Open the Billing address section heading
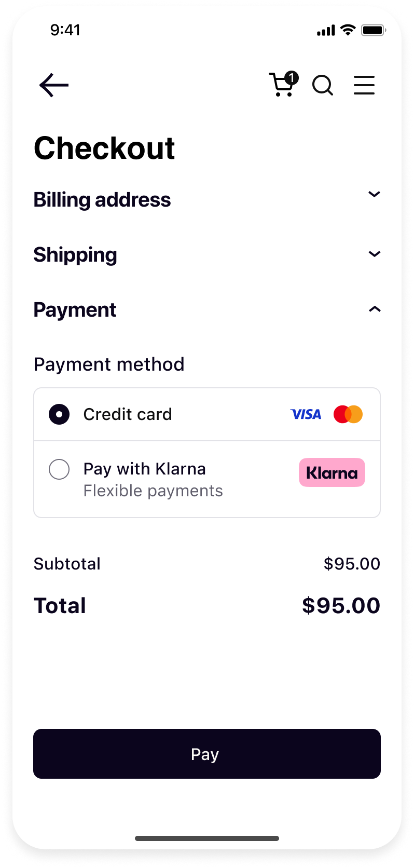This screenshot has height=868, width=414. pos(102,200)
